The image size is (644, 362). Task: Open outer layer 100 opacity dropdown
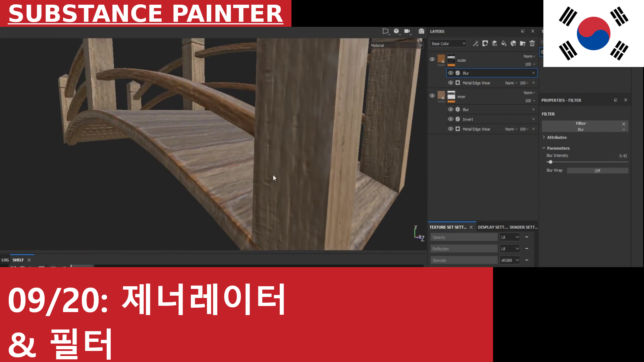(x=530, y=64)
